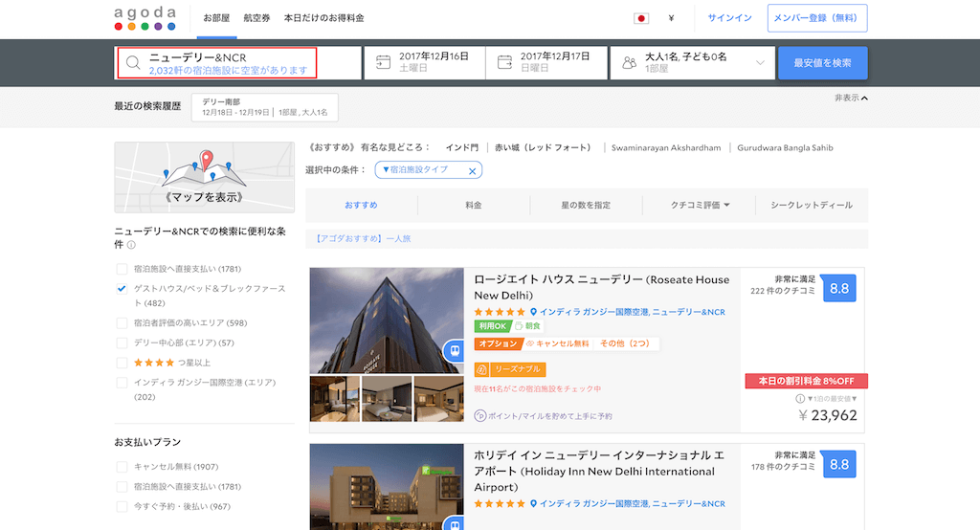Open 1泊の最安値 price dropdown
The width and height of the screenshot is (980, 530).
pyautogui.click(x=832, y=399)
